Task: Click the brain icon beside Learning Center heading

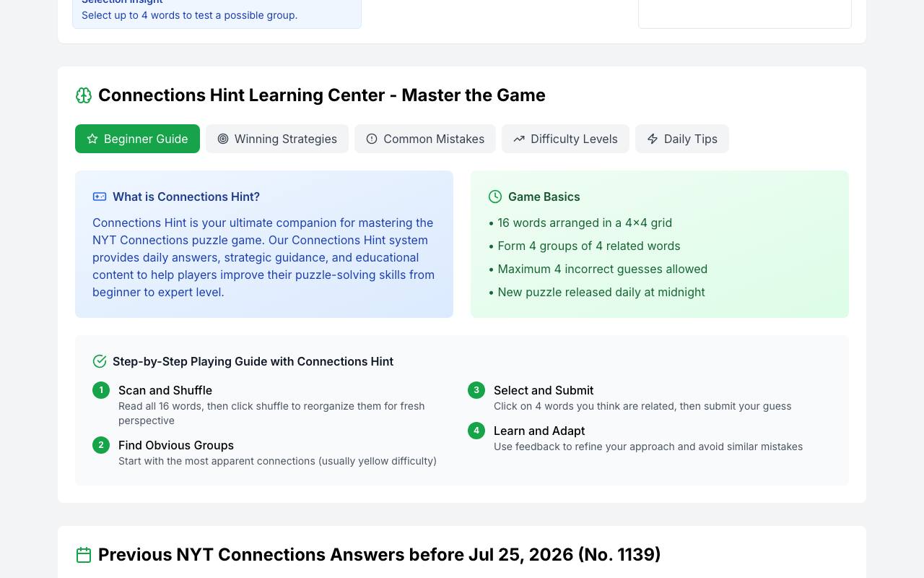Action: tap(84, 95)
